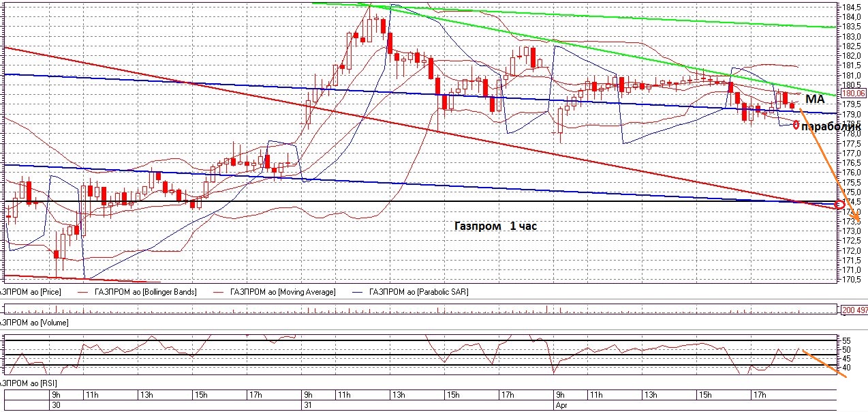Click the ГАЗПРОМ ао [Parabolic SAR] legend label
The width and height of the screenshot is (868, 412).
point(418,292)
